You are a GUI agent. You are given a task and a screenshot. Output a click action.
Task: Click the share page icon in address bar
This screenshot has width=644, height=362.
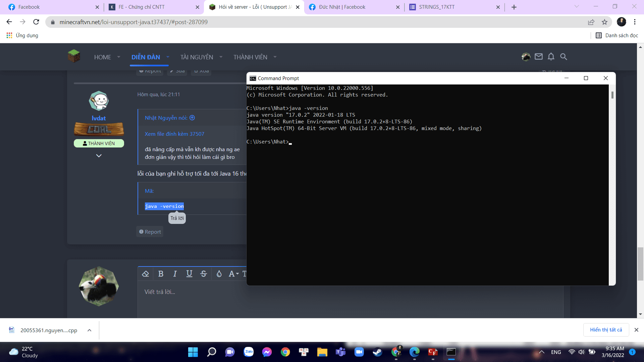(x=591, y=22)
